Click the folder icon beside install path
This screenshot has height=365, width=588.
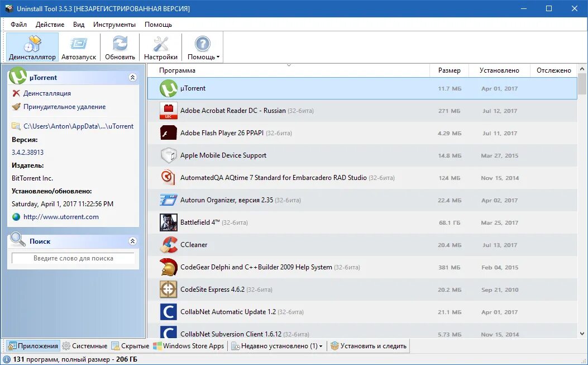coord(16,126)
